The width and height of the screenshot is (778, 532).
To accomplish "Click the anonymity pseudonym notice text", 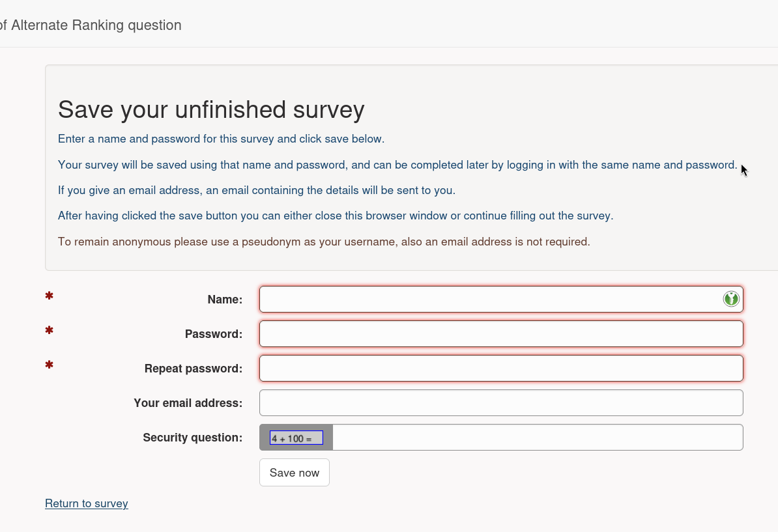I will (324, 242).
